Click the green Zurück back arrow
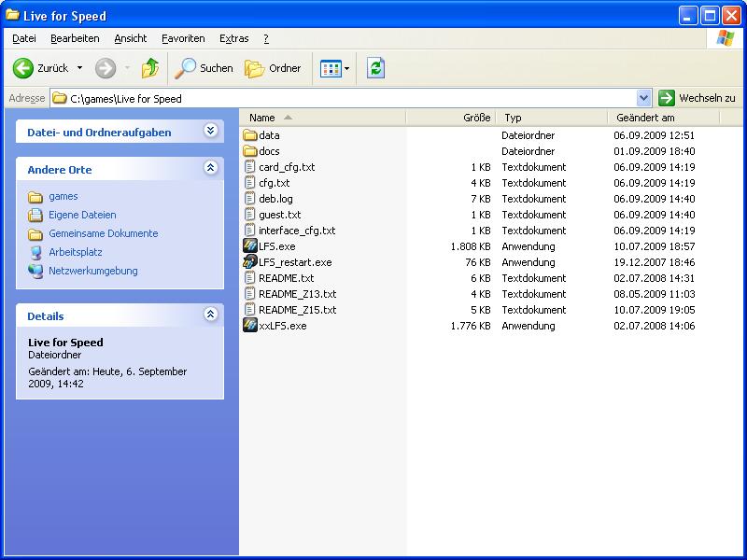This screenshot has height=560, width=747. tap(22, 68)
